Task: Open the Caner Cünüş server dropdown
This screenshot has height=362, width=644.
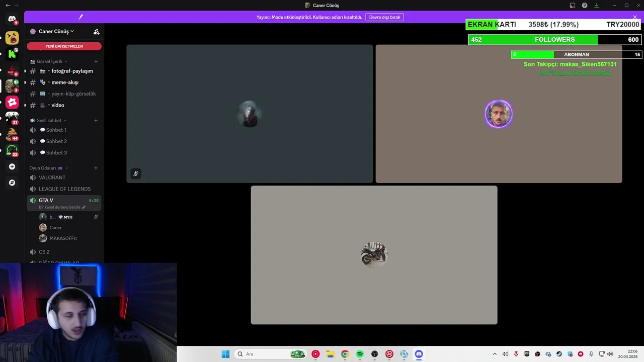Action: 56,31
